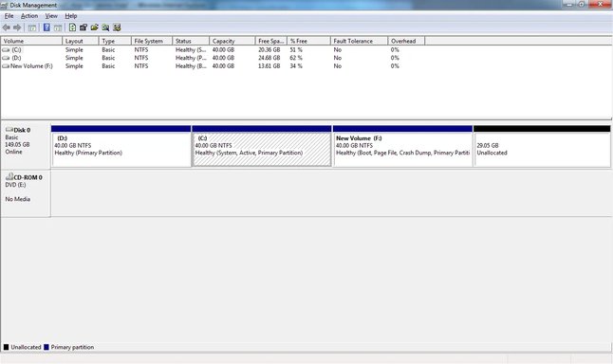Click the last toolbar icon with checkmark
The width and height of the screenshot is (613, 364).
(117, 27)
